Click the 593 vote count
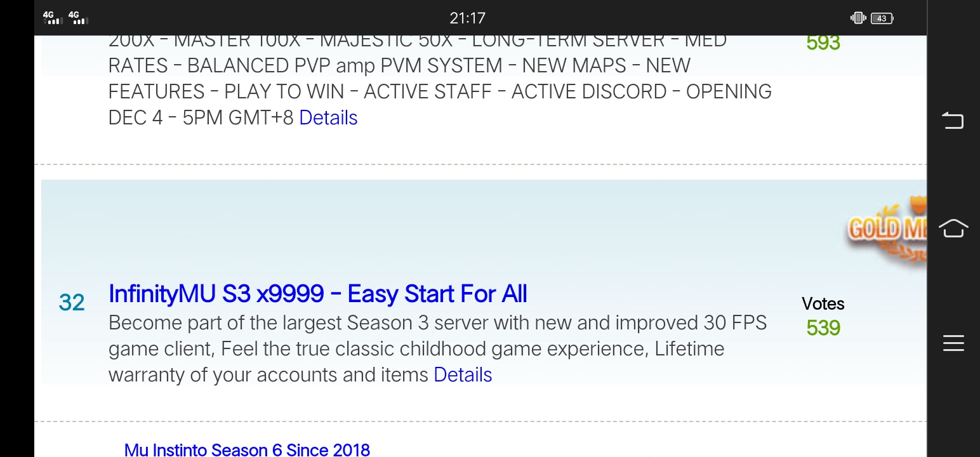Viewport: 980px width, 457px height. click(823, 43)
